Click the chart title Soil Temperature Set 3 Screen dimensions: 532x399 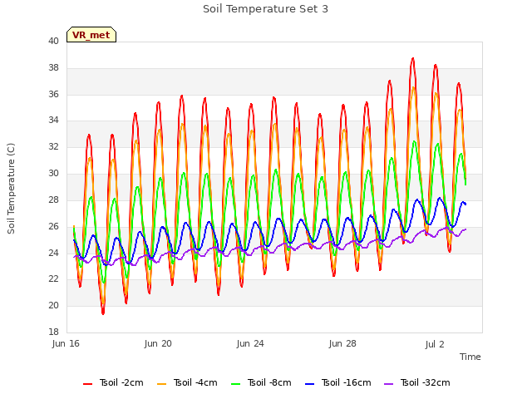point(266,9)
